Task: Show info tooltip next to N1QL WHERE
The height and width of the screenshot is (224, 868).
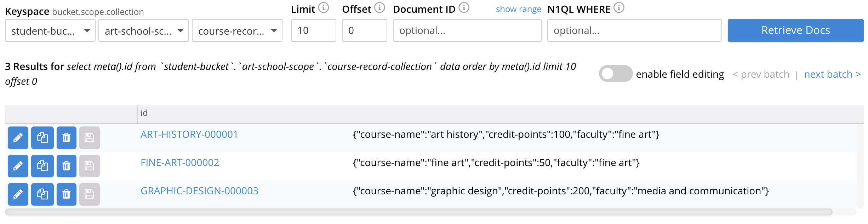Action: (619, 7)
